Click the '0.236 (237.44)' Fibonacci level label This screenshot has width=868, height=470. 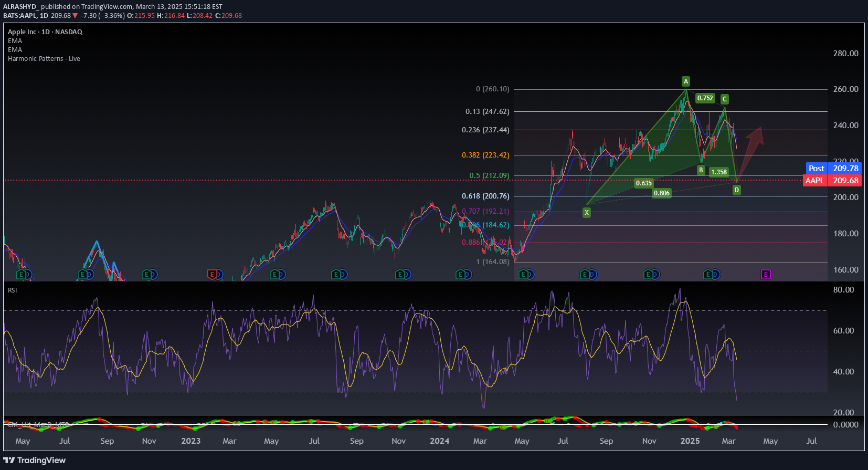tap(485, 130)
